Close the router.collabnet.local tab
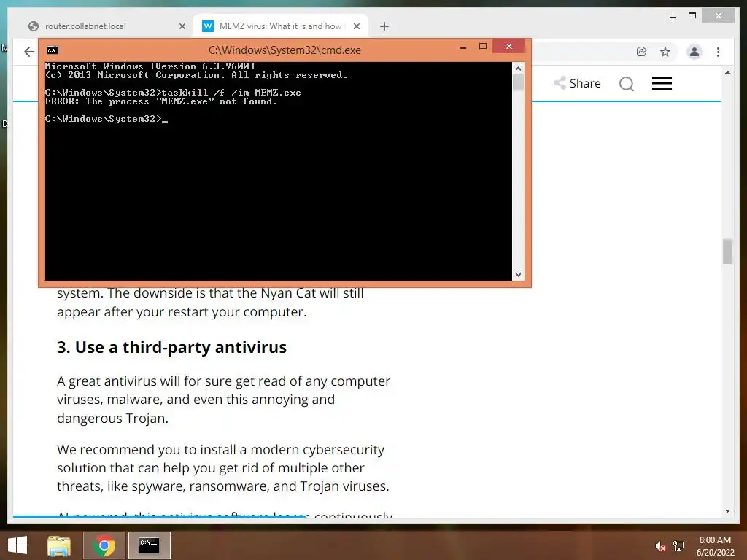The height and width of the screenshot is (560, 747). point(182,26)
